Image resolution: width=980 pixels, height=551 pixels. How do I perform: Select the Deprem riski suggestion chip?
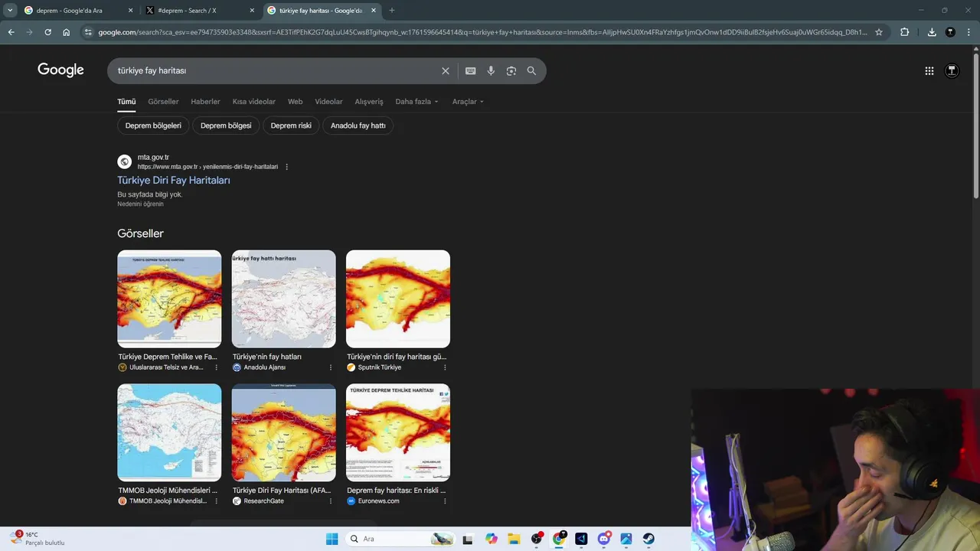pyautogui.click(x=291, y=126)
